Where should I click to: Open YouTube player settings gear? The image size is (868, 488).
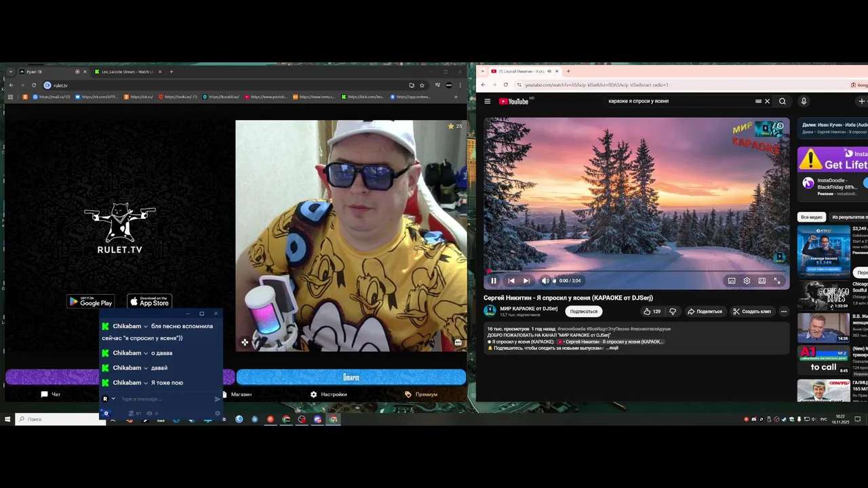tap(747, 281)
